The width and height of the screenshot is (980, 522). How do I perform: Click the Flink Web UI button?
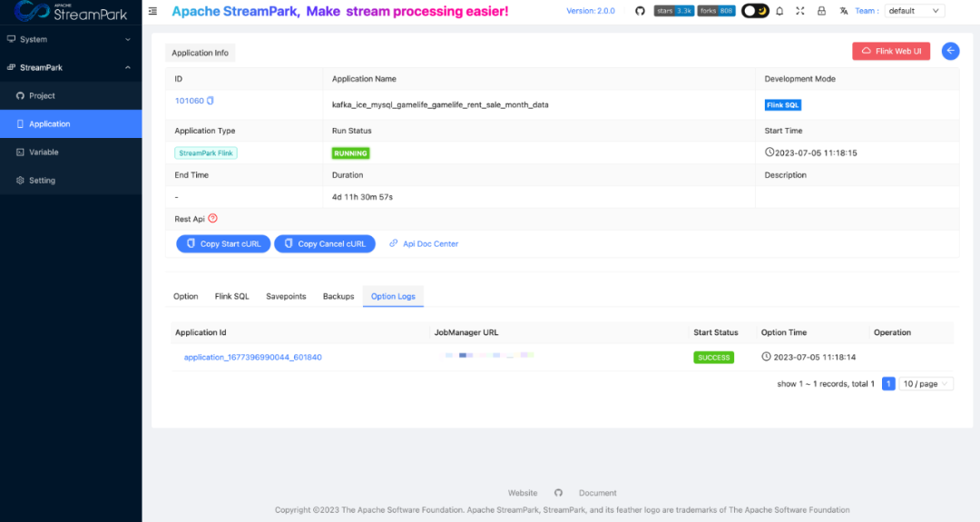pyautogui.click(x=891, y=52)
